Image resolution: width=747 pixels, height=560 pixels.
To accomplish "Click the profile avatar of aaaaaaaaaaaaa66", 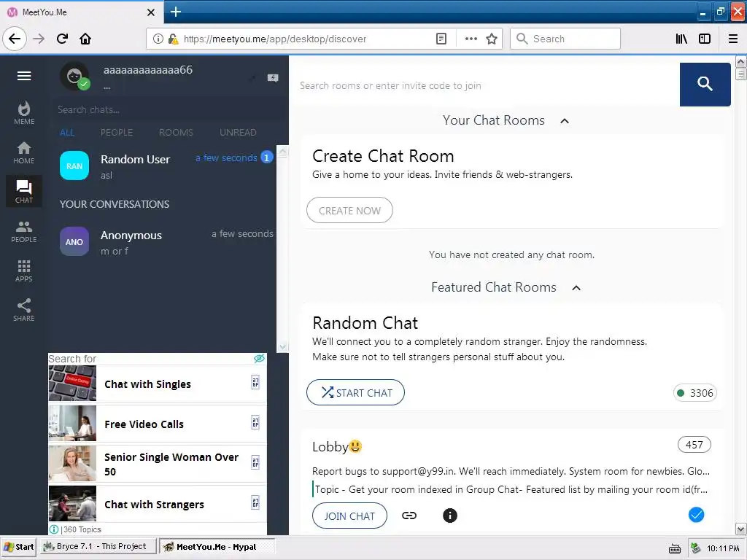I will click(75, 76).
